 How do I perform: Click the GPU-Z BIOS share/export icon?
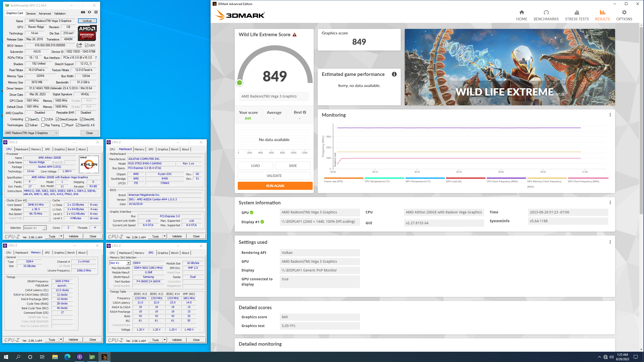79,45
